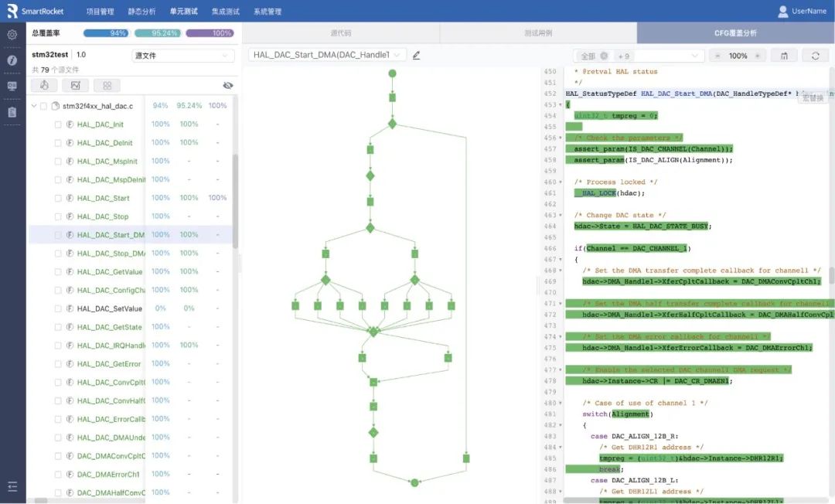Select HAL_DAC_GetValue in the function list

click(110, 272)
